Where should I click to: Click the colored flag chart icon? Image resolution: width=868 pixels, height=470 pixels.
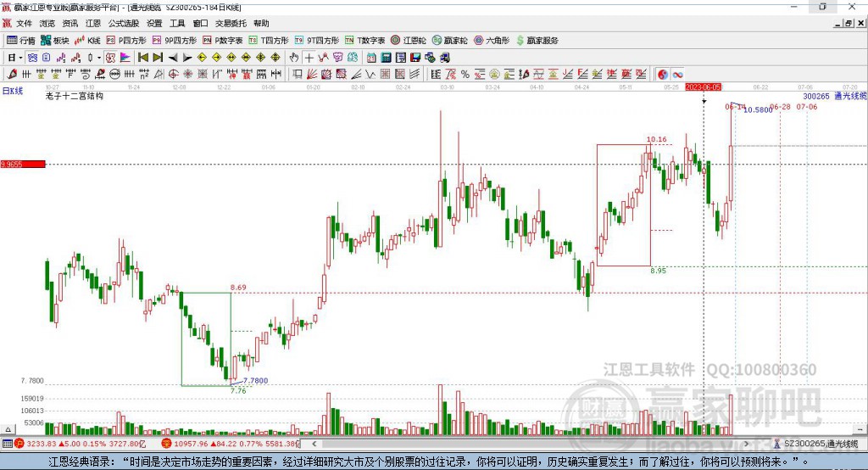point(125,58)
